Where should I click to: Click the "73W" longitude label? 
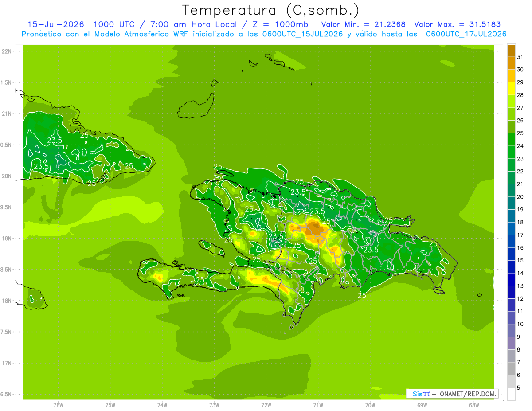tap(214, 405)
